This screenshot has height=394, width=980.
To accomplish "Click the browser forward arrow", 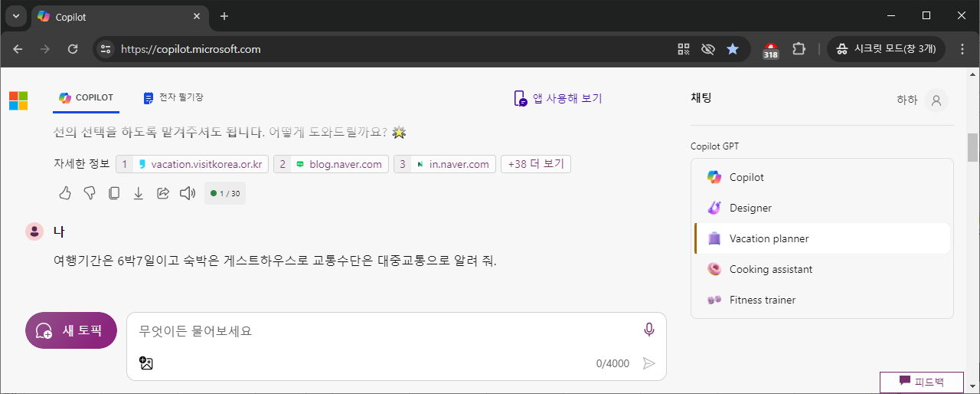I will tap(45, 49).
